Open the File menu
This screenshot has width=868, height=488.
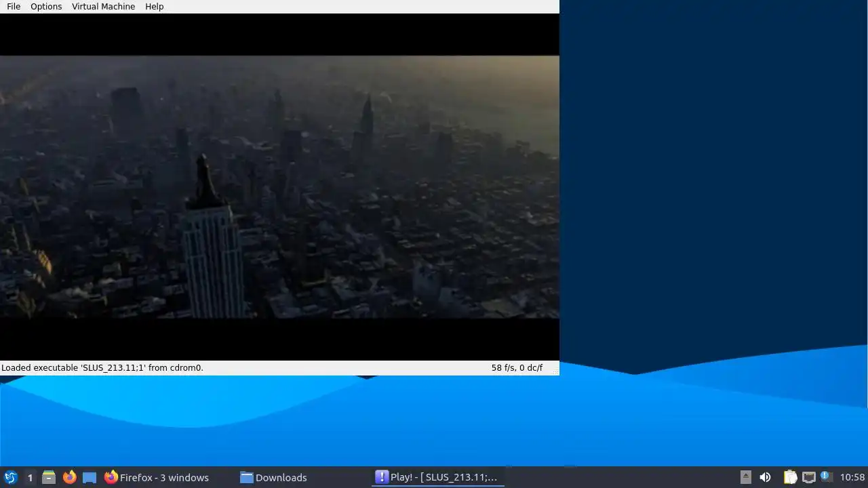tap(14, 7)
